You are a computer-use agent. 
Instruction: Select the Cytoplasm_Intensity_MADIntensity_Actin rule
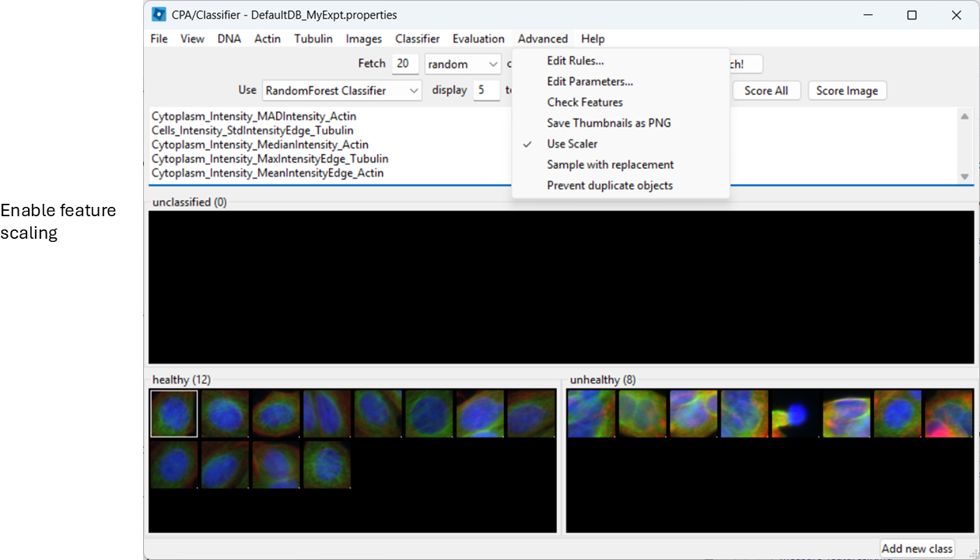tap(254, 115)
